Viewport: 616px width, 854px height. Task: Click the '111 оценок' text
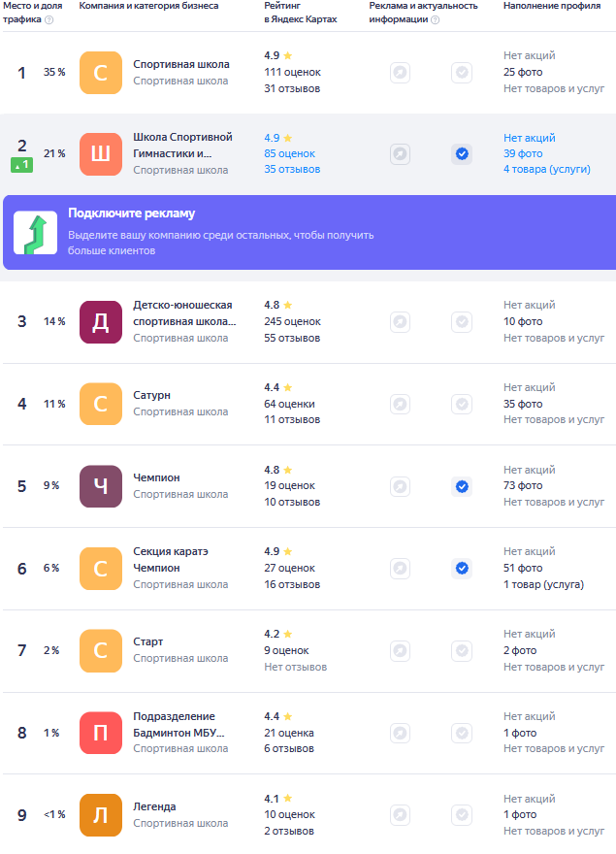[x=292, y=72]
